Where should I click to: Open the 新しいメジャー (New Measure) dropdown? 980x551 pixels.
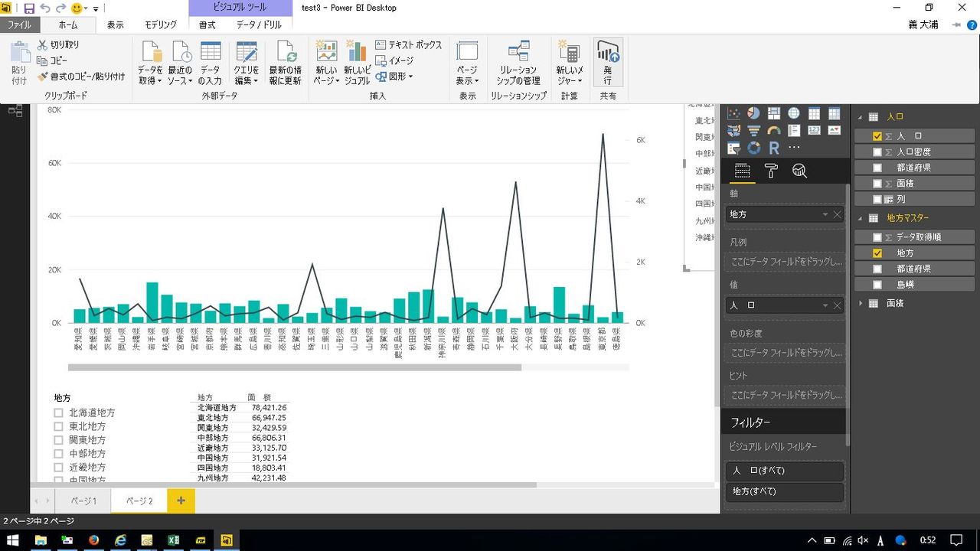tap(569, 63)
